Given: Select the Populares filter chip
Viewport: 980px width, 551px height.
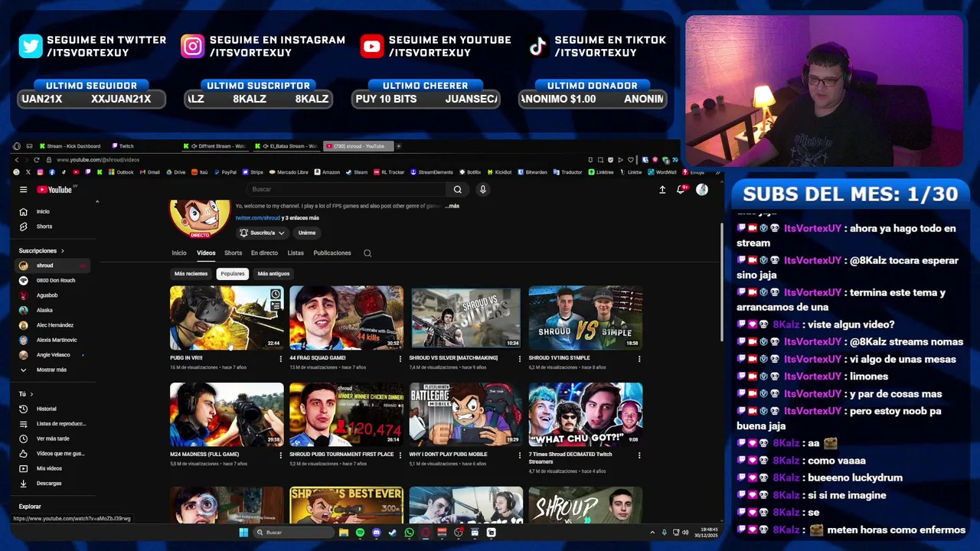Looking at the screenshot, I should [x=232, y=274].
